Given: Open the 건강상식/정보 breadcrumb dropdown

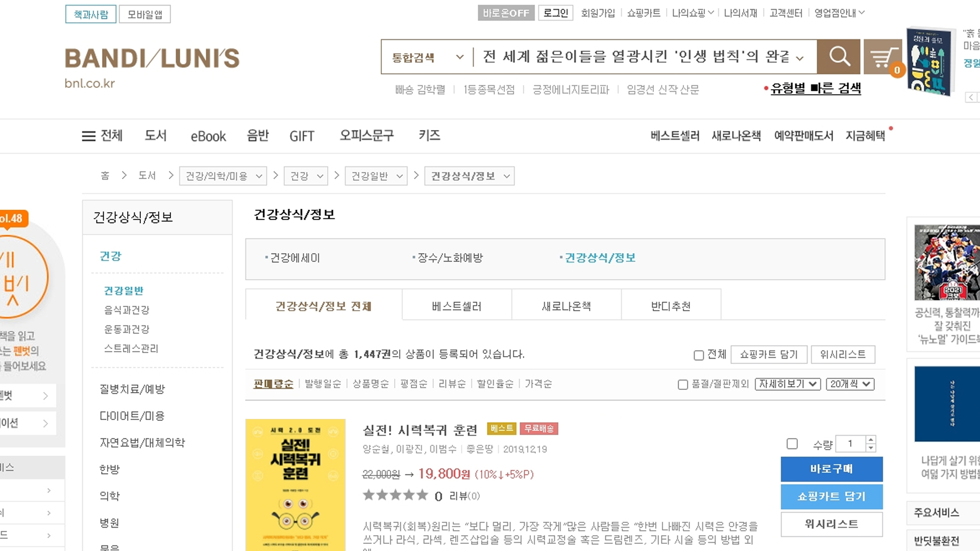Looking at the screenshot, I should pyautogui.click(x=470, y=176).
